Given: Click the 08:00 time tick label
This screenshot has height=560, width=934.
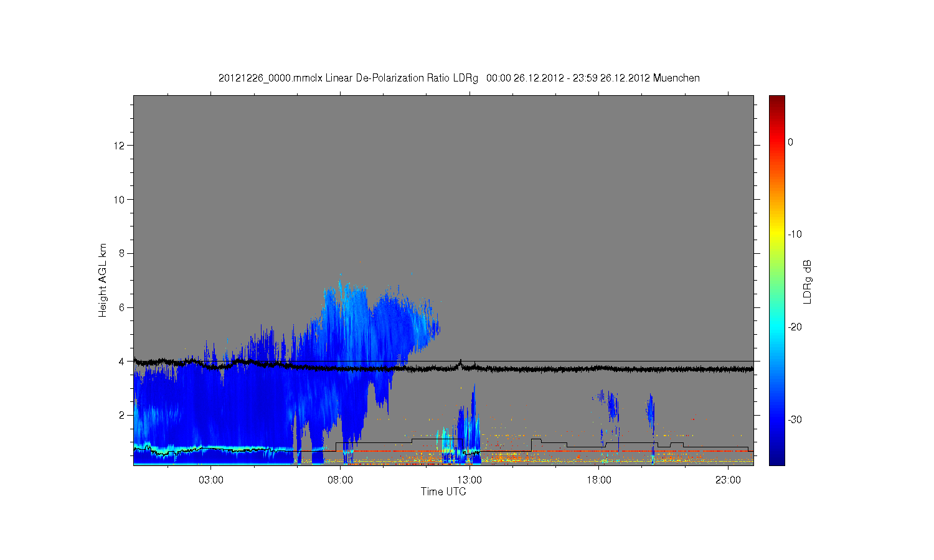Looking at the screenshot, I should 340,480.
